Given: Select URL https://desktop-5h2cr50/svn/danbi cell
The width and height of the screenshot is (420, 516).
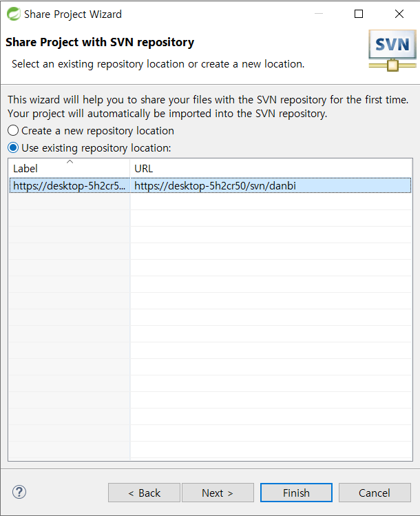Looking at the screenshot, I should [x=271, y=185].
